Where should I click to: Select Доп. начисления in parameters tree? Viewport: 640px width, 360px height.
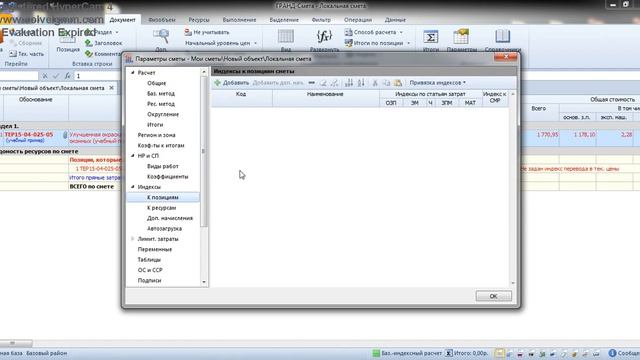(x=170, y=218)
